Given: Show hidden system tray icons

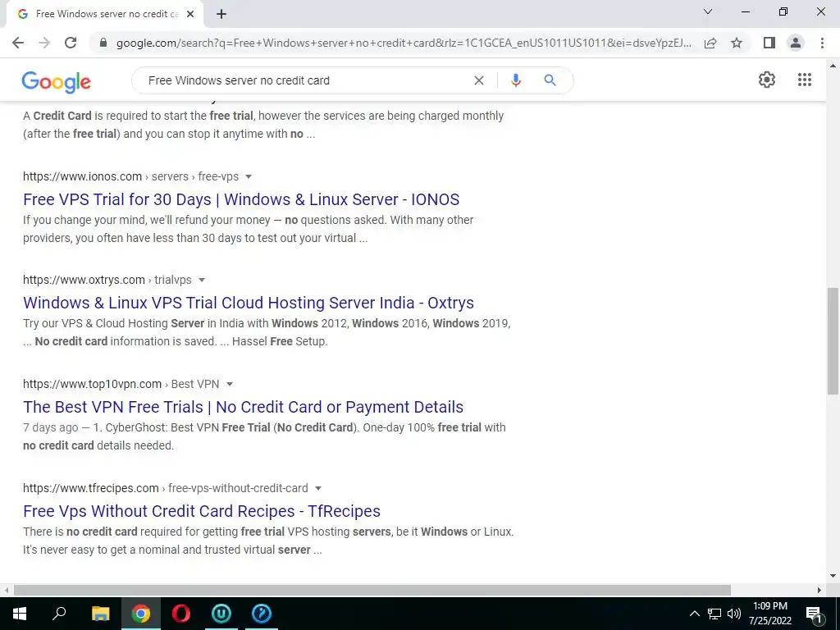Looking at the screenshot, I should click(694, 614).
